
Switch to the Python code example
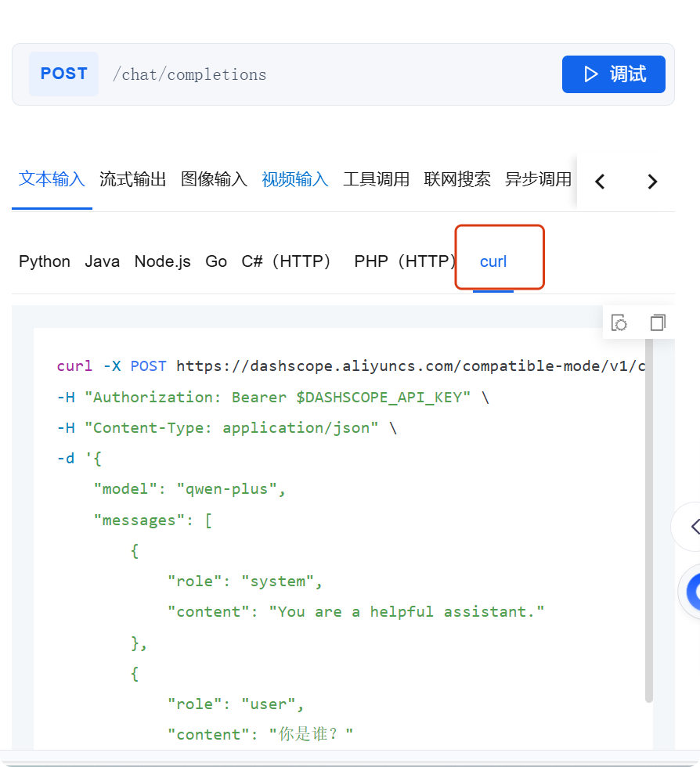click(45, 261)
